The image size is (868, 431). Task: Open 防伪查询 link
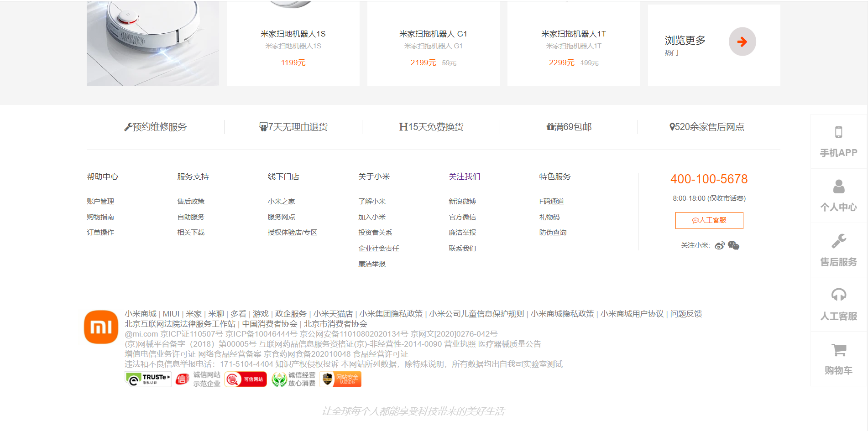coord(553,232)
